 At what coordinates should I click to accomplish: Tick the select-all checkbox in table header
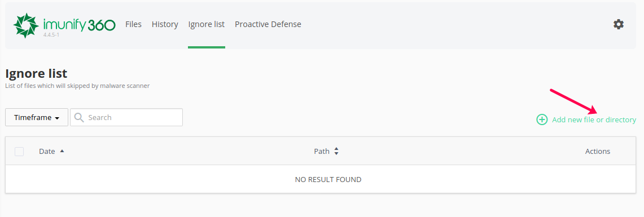(19, 152)
